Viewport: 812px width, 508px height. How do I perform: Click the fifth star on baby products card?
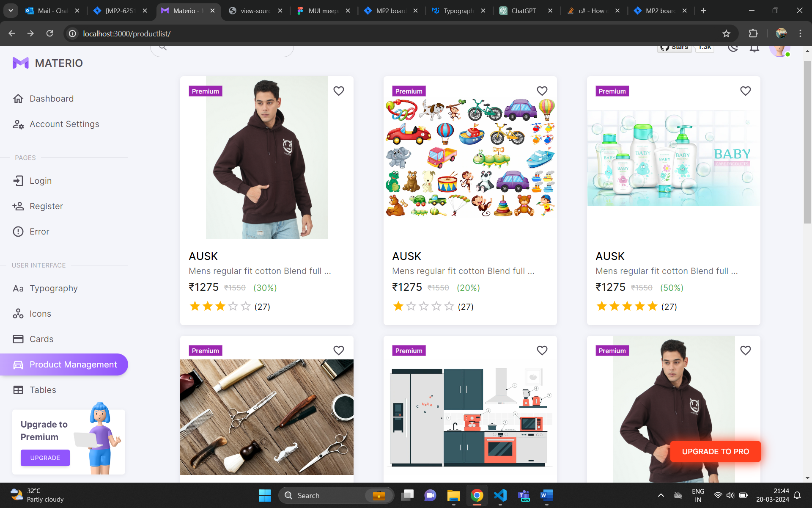click(x=653, y=306)
